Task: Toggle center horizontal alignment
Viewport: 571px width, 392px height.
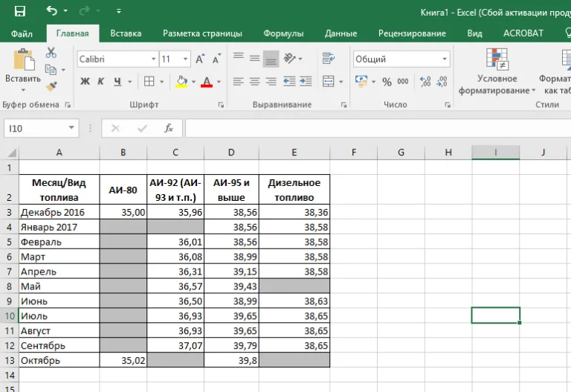Action: coord(254,82)
